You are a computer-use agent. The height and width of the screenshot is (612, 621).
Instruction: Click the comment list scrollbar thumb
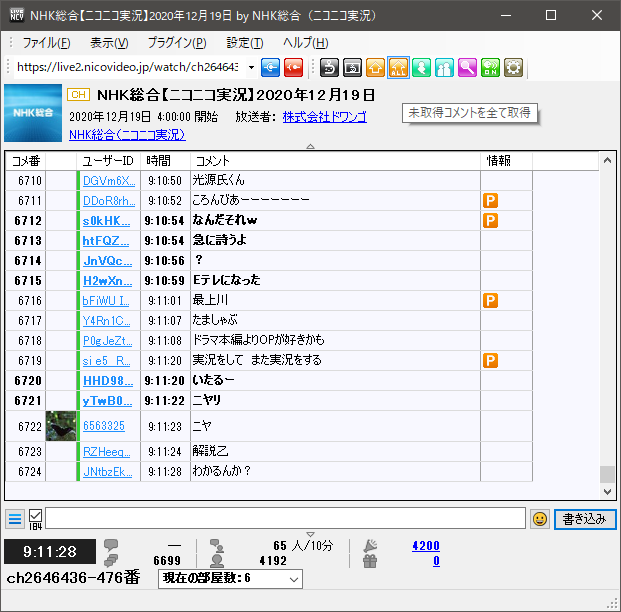[607, 474]
